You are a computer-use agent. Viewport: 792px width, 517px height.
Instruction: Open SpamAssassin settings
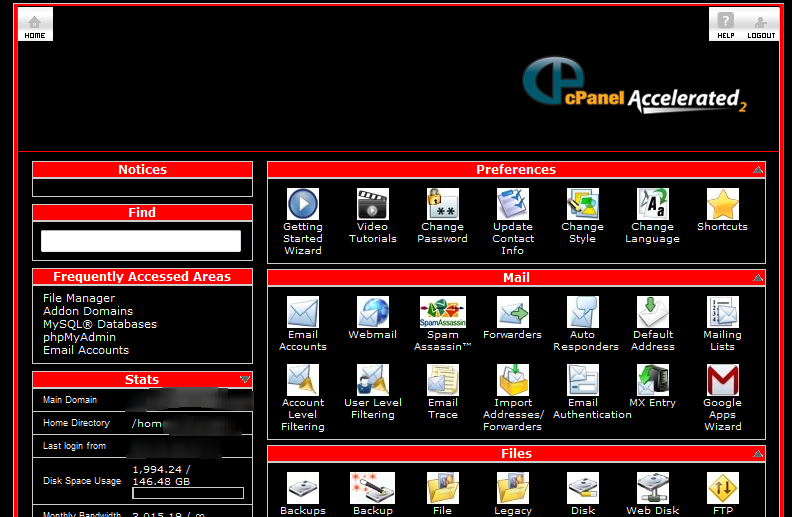click(442, 313)
